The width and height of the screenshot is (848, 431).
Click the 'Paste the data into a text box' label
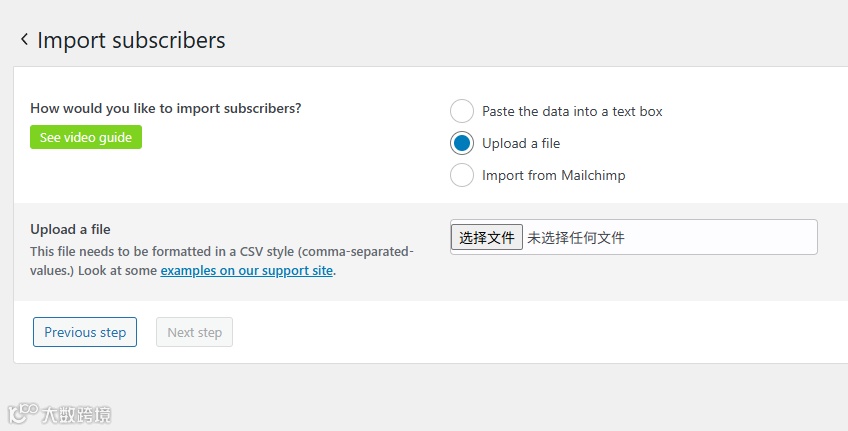(572, 111)
